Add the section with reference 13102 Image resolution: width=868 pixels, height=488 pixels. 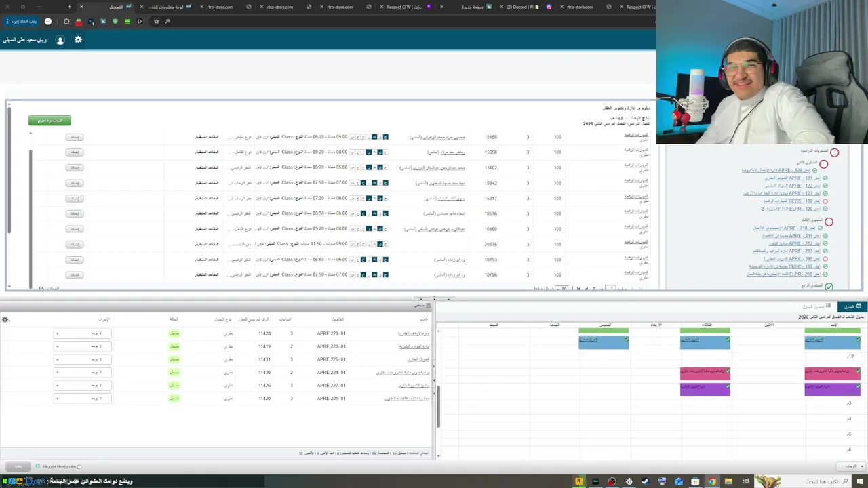click(75, 167)
